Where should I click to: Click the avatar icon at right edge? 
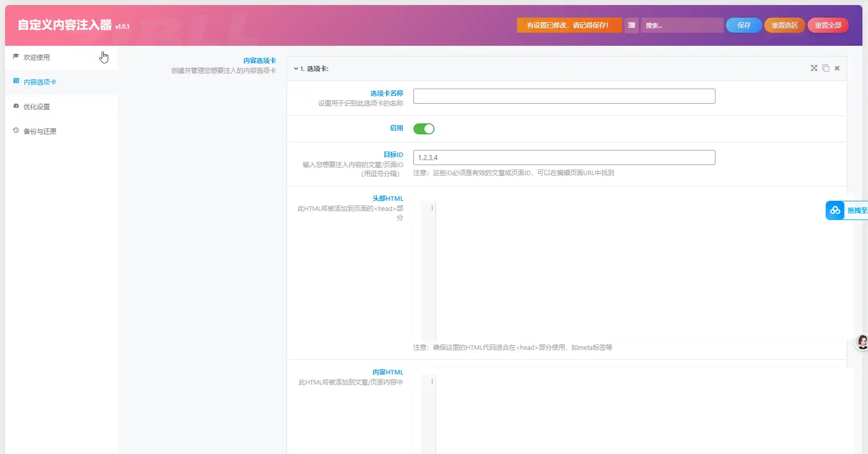click(x=862, y=342)
